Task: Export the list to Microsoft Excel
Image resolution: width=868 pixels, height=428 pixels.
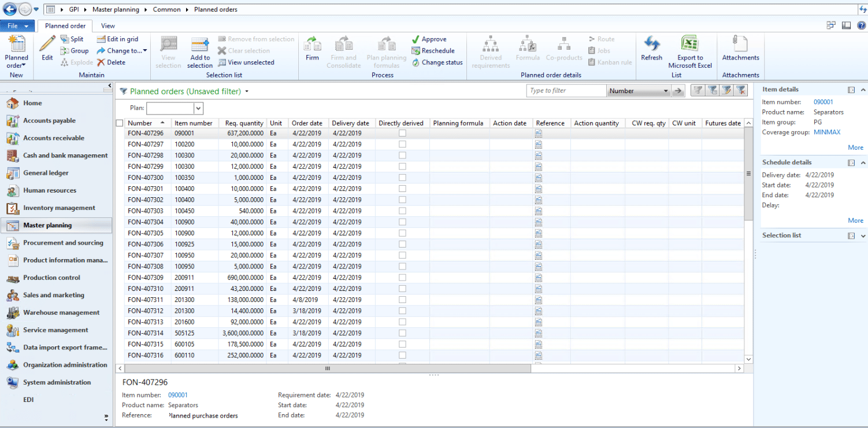Action: [x=689, y=51]
